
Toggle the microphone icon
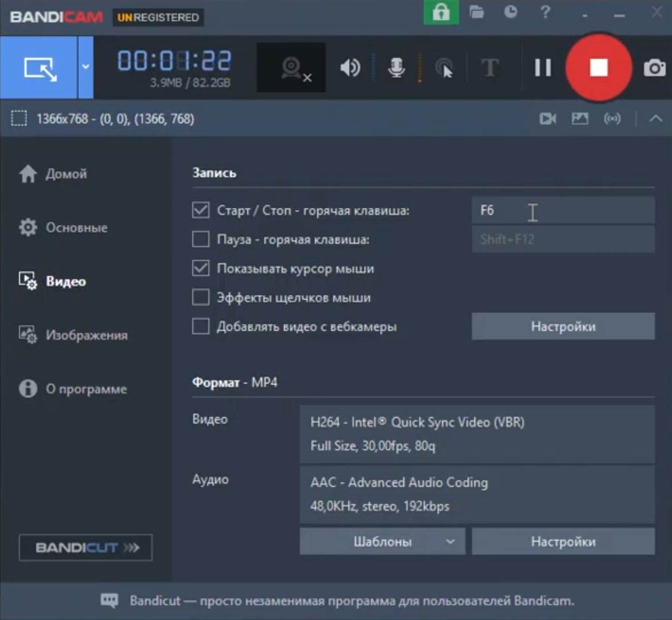pos(396,68)
